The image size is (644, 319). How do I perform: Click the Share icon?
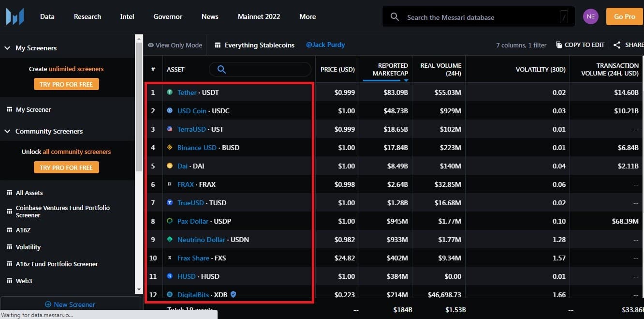coord(617,45)
